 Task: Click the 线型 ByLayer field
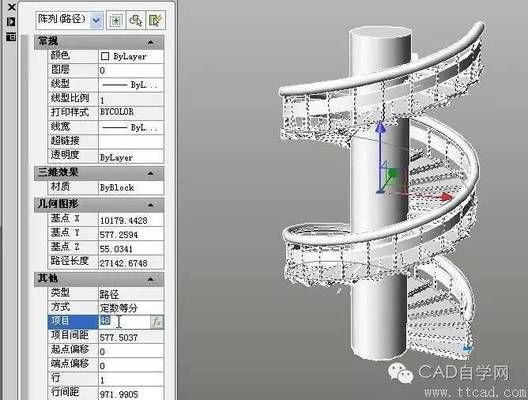[x=131, y=85]
